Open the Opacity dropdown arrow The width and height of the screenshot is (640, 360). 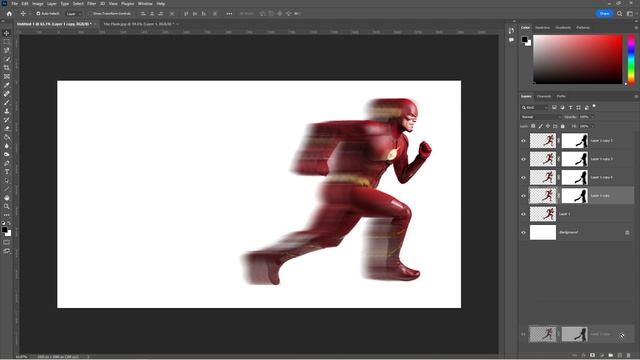(592, 117)
